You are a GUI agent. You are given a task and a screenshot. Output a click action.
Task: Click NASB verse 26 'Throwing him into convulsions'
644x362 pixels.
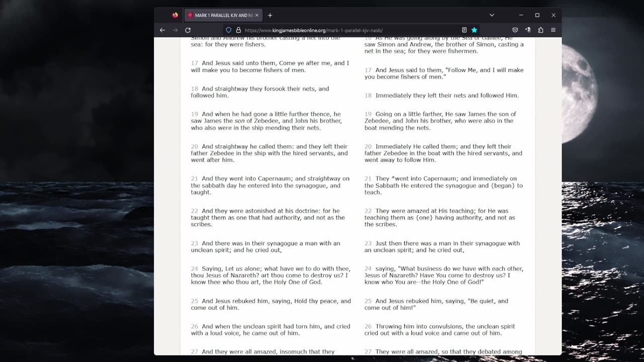pos(440,329)
